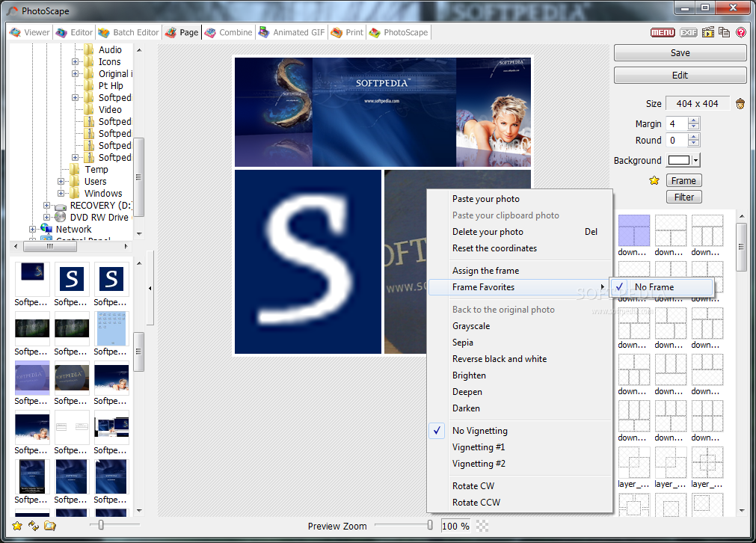756x543 pixels.
Task: Click the refresh arrows icon at bottom left
Action: tap(34, 526)
